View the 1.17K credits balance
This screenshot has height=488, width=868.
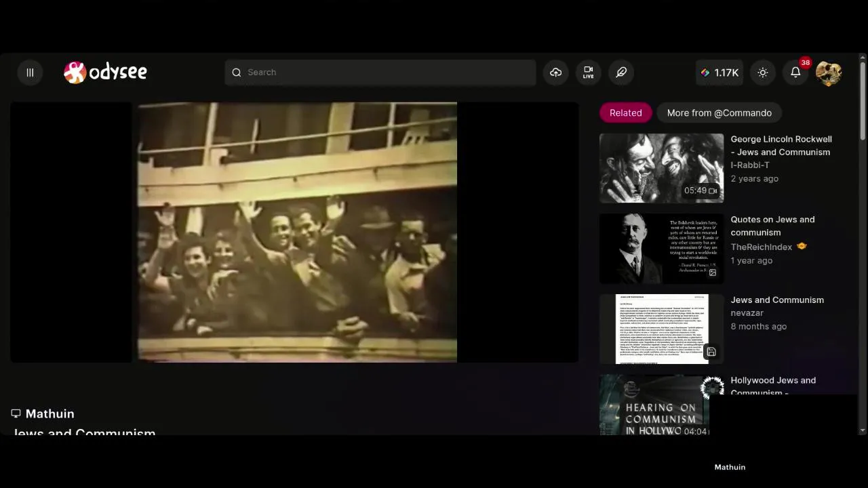click(719, 73)
